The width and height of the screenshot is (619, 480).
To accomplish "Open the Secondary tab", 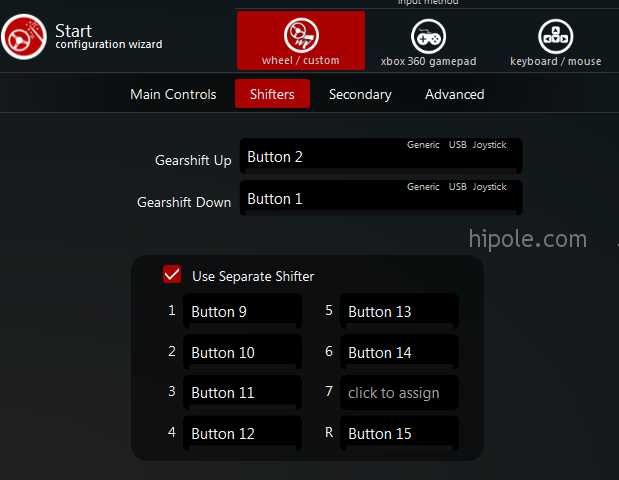I will 360,94.
